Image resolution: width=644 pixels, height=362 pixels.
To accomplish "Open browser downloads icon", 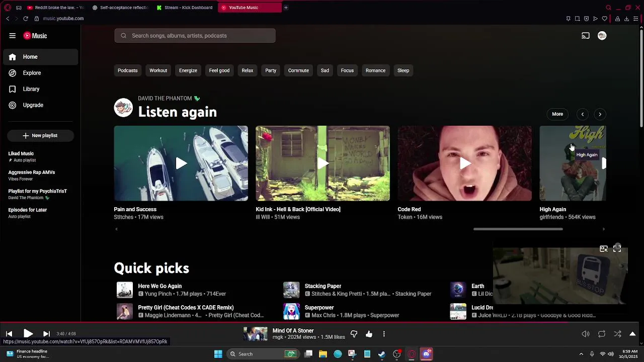I will point(626,19).
